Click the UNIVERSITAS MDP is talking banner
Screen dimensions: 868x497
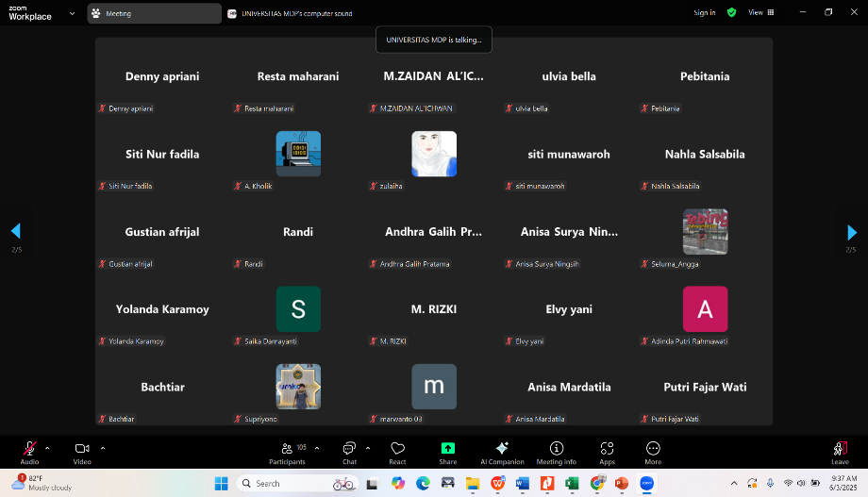[x=434, y=40]
